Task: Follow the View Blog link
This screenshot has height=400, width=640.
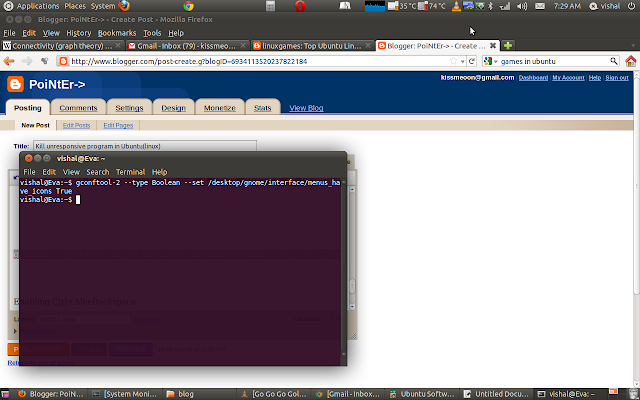Action: pos(306,108)
